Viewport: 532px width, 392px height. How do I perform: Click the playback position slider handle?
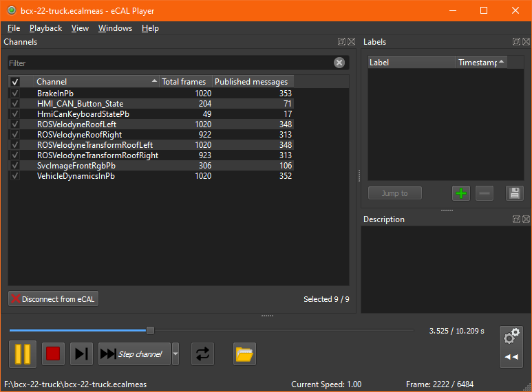click(x=150, y=330)
